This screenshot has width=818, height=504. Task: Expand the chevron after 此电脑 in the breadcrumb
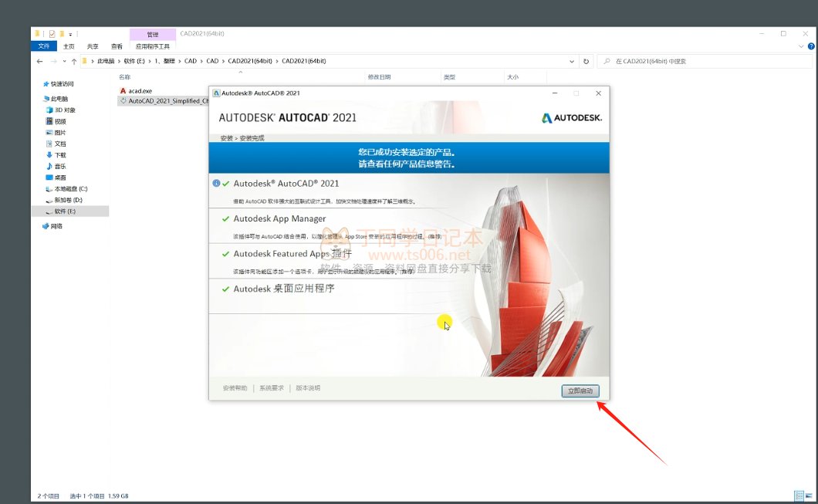click(119, 61)
